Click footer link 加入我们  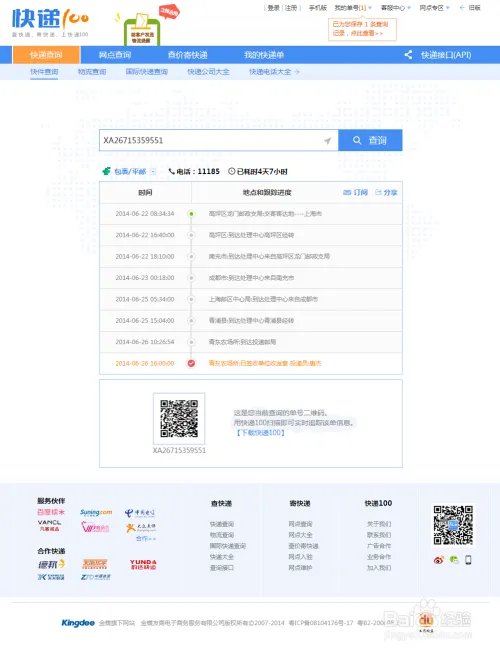tap(379, 568)
